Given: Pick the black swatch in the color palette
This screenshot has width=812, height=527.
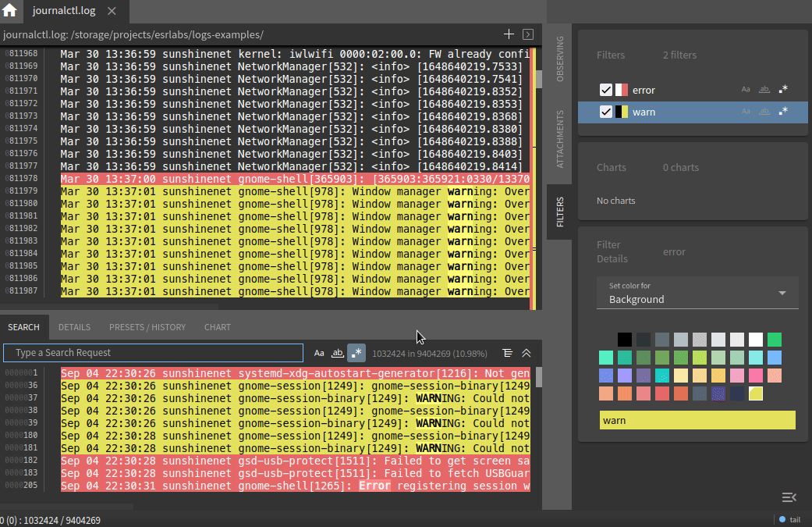Looking at the screenshot, I should [625, 340].
